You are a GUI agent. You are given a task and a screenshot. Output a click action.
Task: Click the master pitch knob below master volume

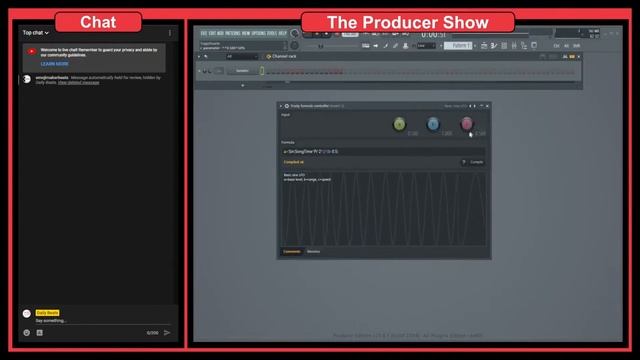294,45
